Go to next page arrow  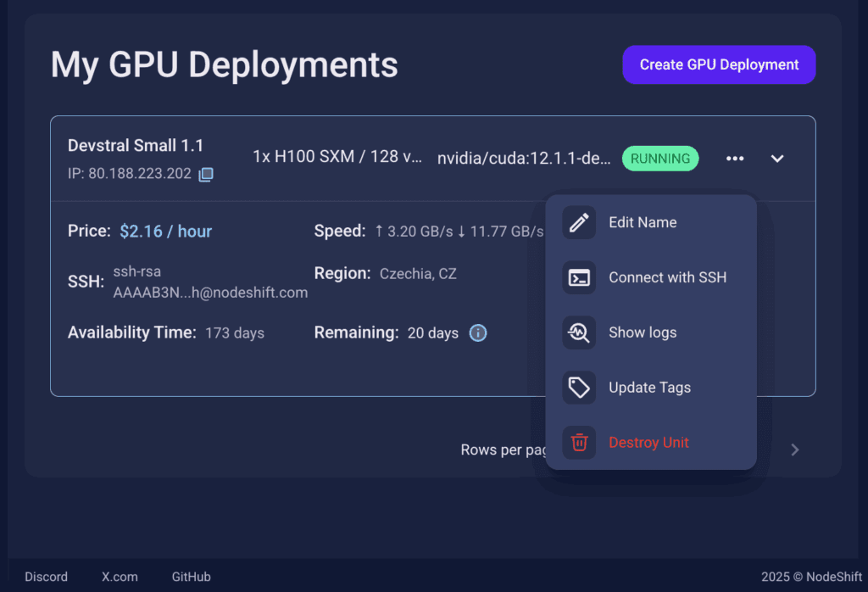795,450
